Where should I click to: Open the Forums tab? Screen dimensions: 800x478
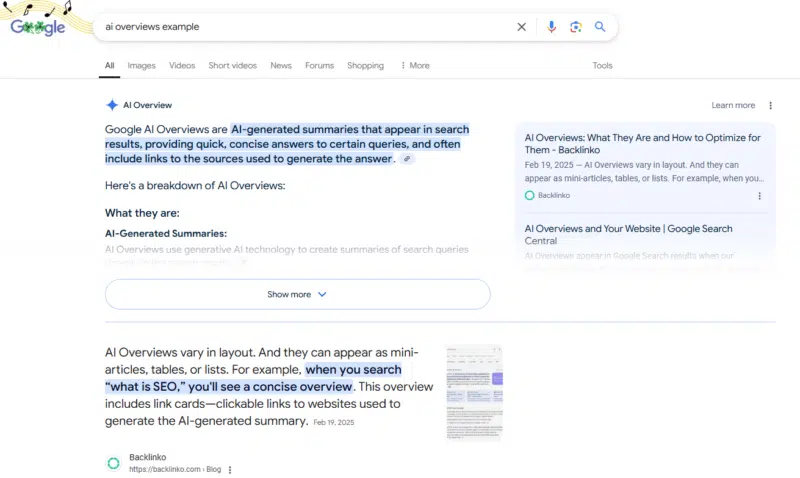click(319, 65)
